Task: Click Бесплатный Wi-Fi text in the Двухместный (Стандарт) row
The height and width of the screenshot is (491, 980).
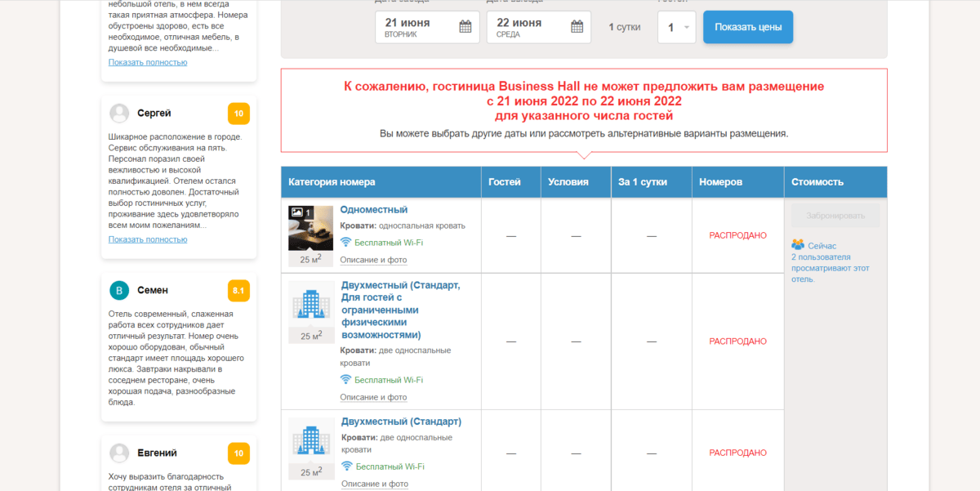Action: pos(389,466)
